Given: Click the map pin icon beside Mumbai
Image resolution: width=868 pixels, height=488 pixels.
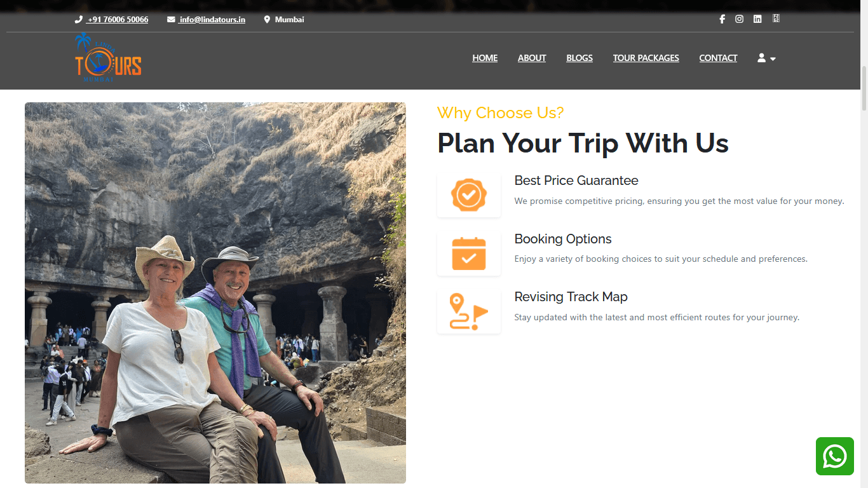Looking at the screenshot, I should point(267,20).
